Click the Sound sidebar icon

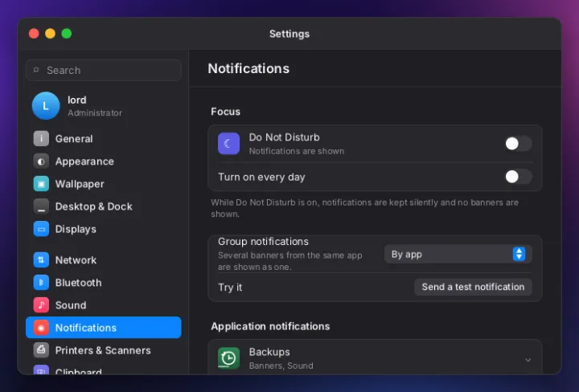click(x=41, y=305)
